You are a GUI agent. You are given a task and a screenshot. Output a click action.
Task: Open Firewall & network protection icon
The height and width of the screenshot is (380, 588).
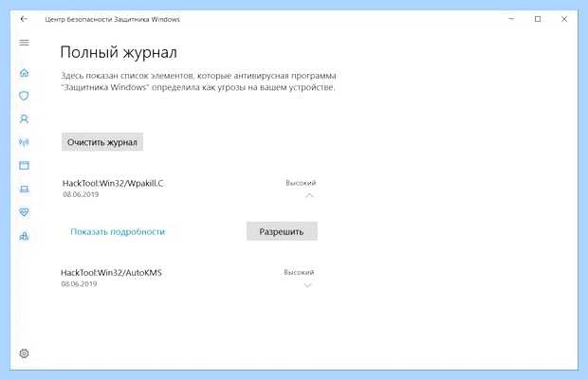click(x=24, y=142)
